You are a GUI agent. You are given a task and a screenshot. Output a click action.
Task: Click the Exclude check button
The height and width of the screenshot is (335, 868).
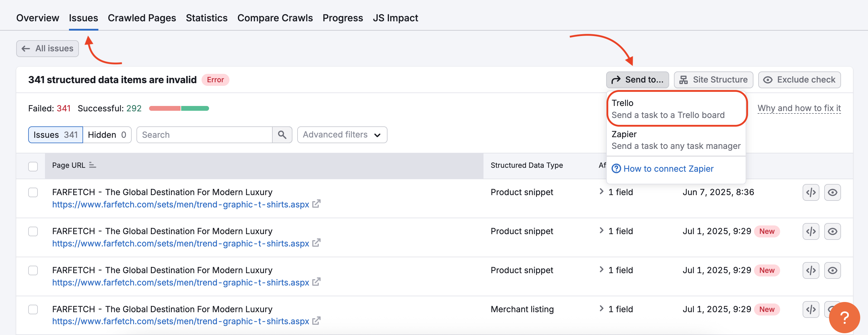pos(799,80)
